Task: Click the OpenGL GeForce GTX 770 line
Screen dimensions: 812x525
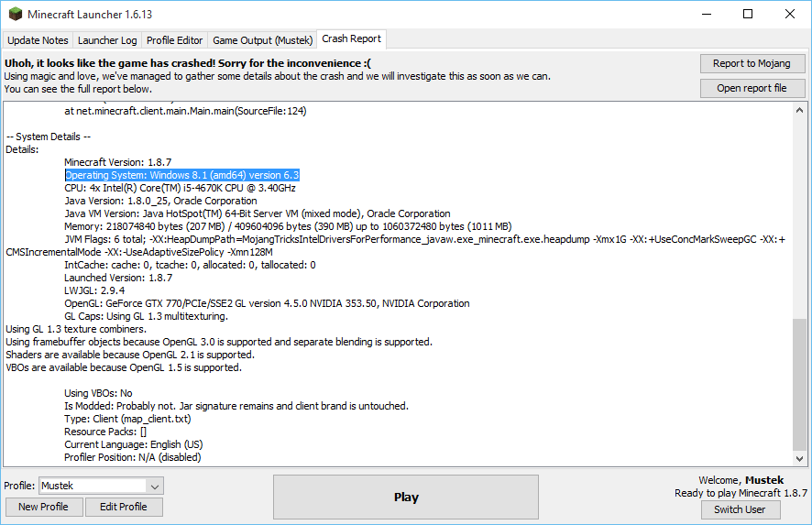Action: 268,304
